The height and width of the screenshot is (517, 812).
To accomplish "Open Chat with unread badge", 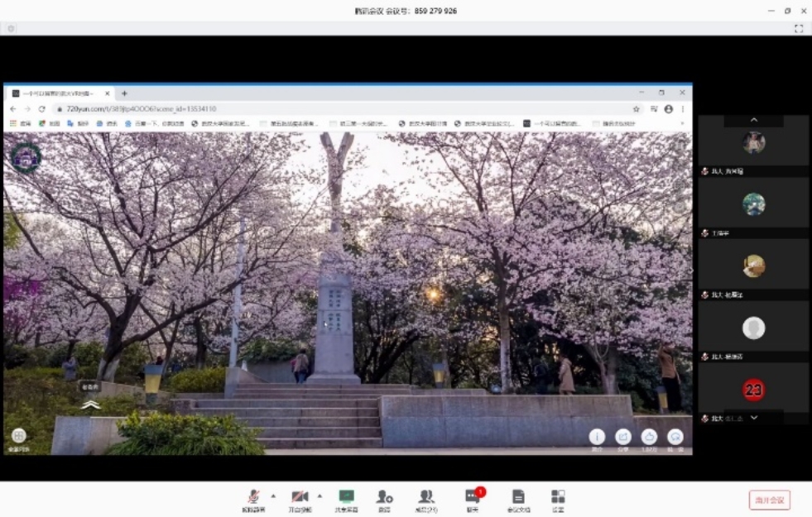I will pos(472,497).
